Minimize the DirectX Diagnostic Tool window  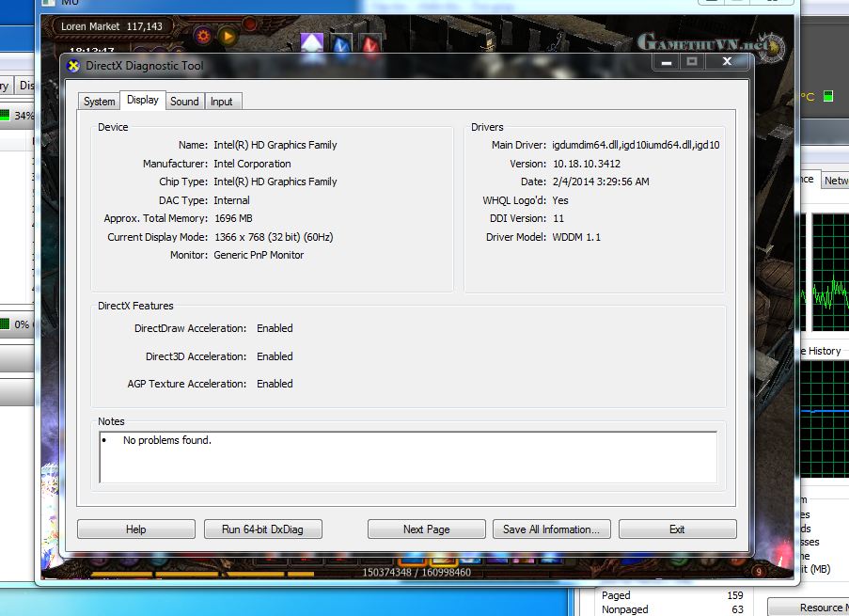[x=667, y=62]
